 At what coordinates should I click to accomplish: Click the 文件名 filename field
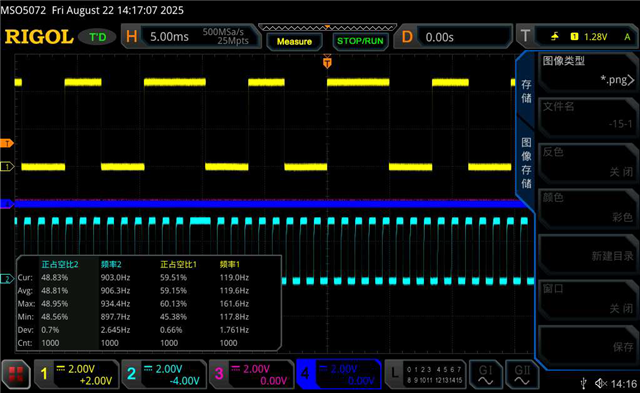pos(588,116)
